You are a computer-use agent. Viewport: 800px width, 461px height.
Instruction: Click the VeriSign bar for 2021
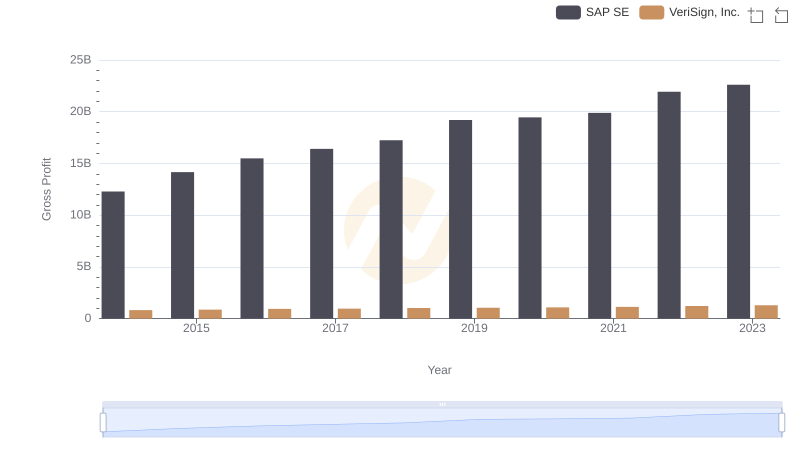point(627,313)
